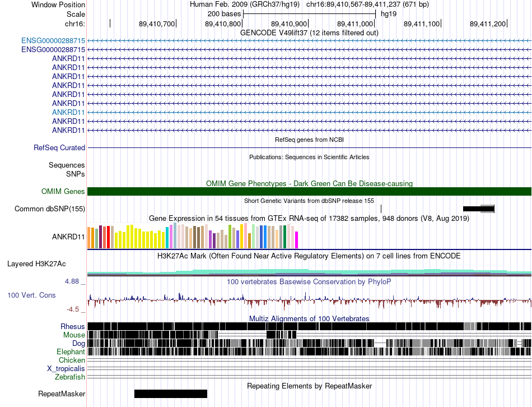Image resolution: width=532 pixels, height=407 pixels.
Task: Click the RepeatMasker track label
Action: [x=62, y=394]
